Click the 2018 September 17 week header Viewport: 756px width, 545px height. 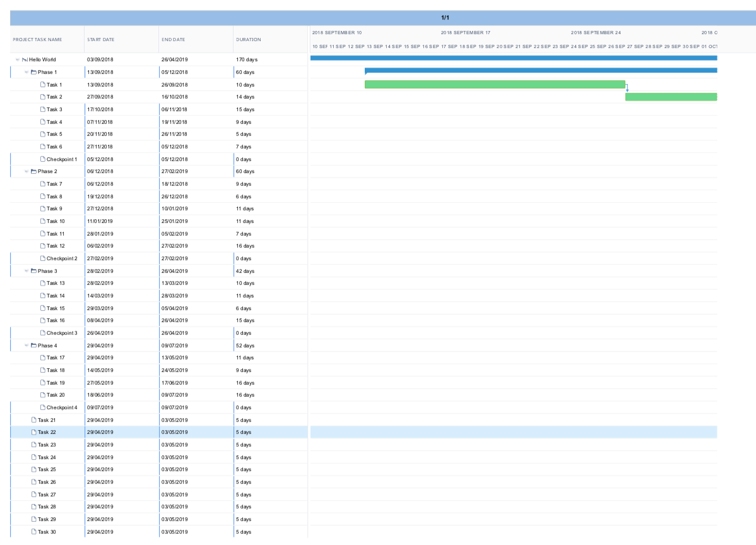466,32
